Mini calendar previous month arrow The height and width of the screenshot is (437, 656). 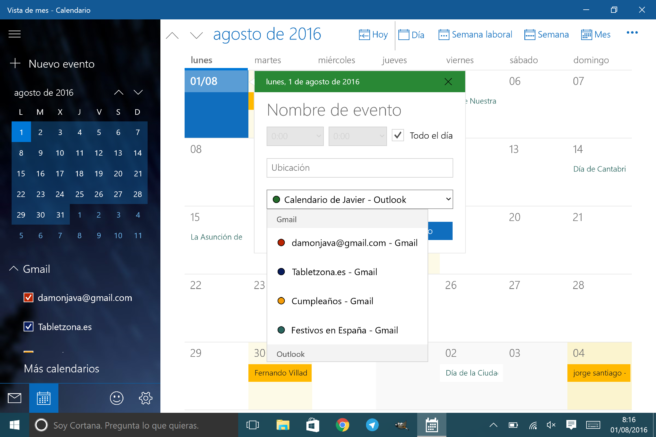coord(119,92)
